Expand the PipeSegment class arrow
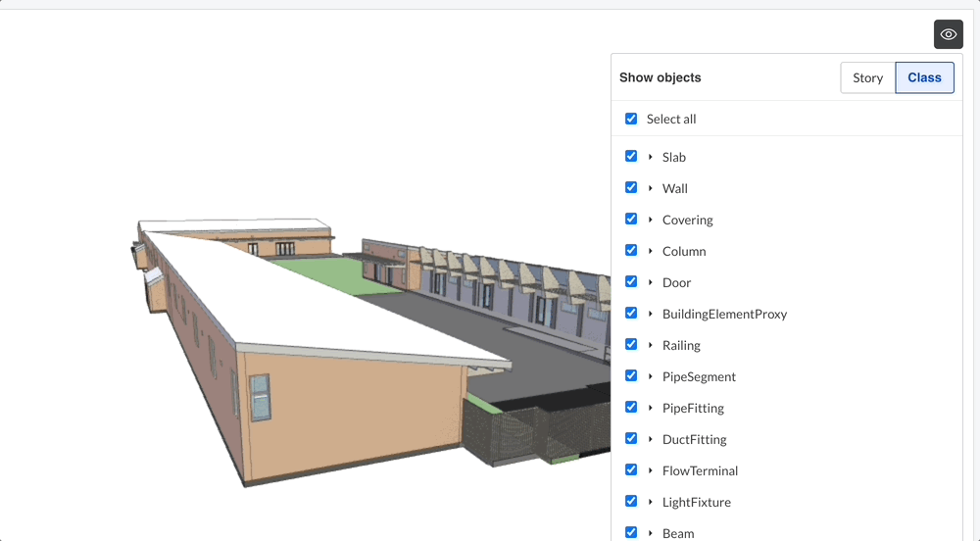980x541 pixels. point(650,376)
